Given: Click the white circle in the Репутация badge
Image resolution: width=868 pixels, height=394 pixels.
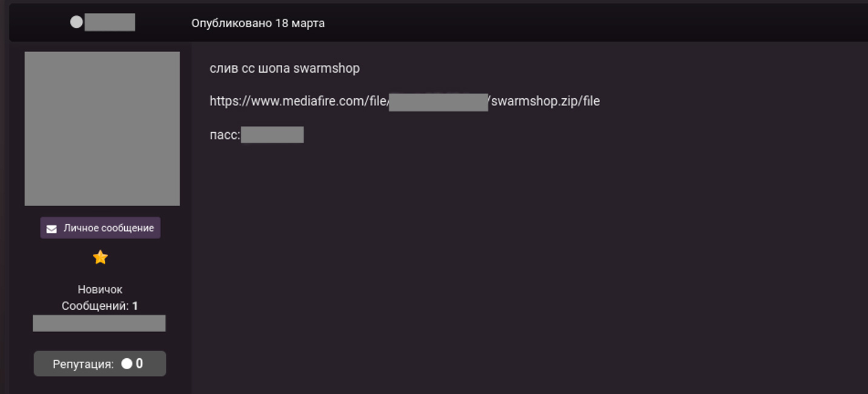Looking at the screenshot, I should point(127,364).
